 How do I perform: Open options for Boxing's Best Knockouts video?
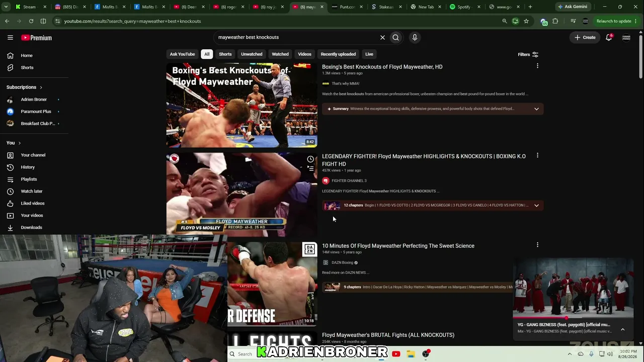pos(537,66)
